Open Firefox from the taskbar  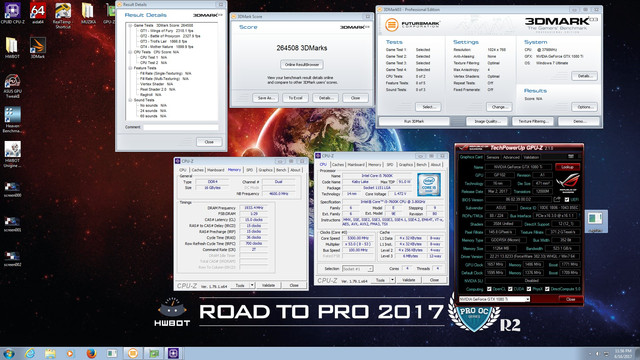click(x=91, y=353)
